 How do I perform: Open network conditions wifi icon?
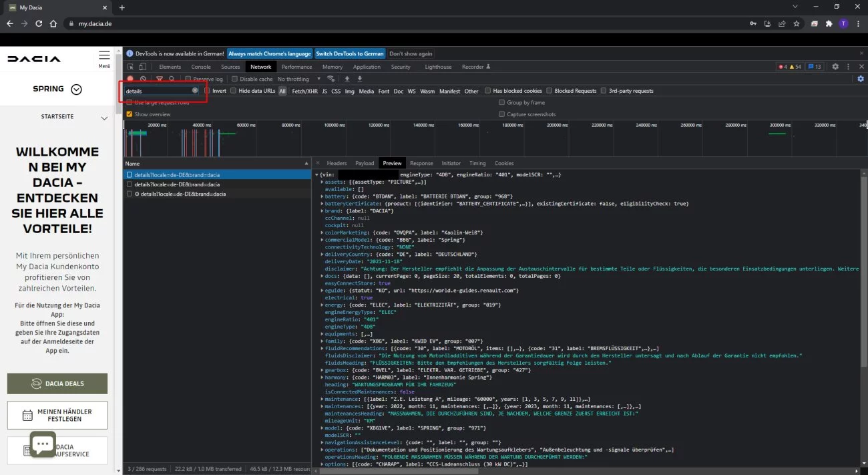coord(330,79)
